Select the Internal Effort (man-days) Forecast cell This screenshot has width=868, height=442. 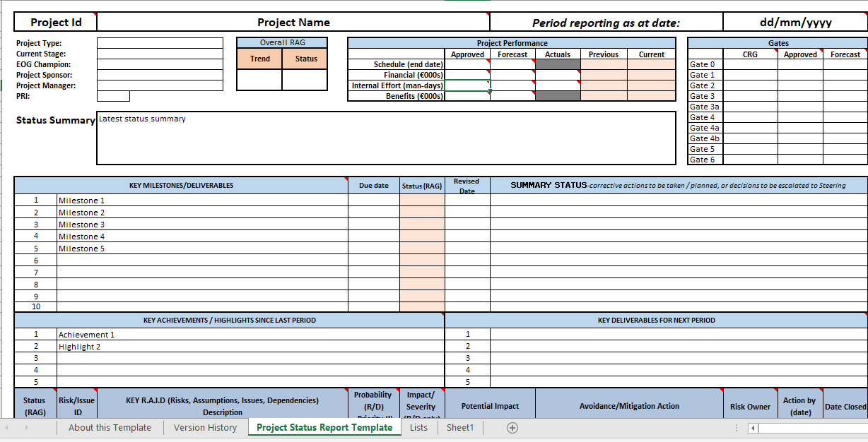point(511,85)
